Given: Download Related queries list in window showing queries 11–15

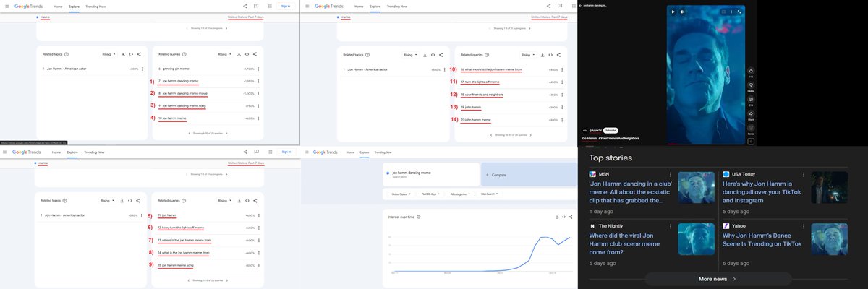Looking at the screenshot, I should click(239, 200).
